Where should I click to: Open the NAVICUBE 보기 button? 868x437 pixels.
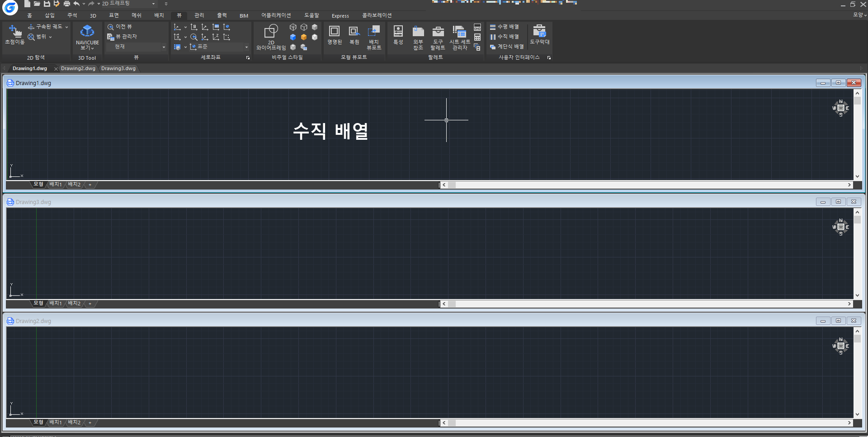coord(87,37)
